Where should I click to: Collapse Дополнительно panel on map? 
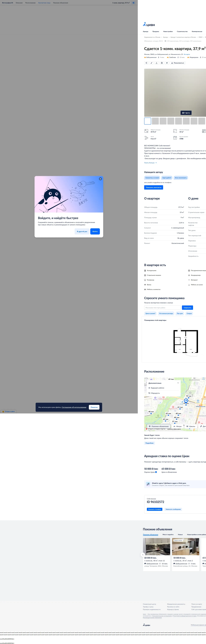click(178, 383)
